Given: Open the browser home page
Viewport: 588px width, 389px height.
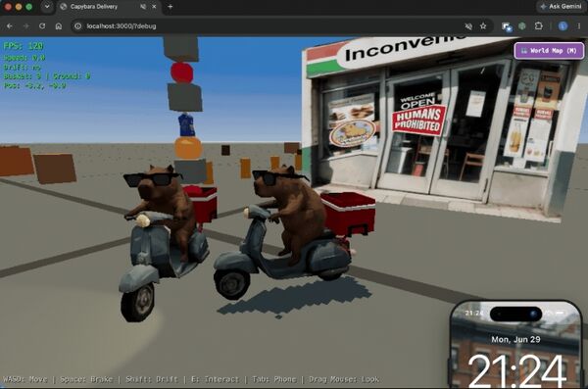Looking at the screenshot, I should [x=59, y=26].
